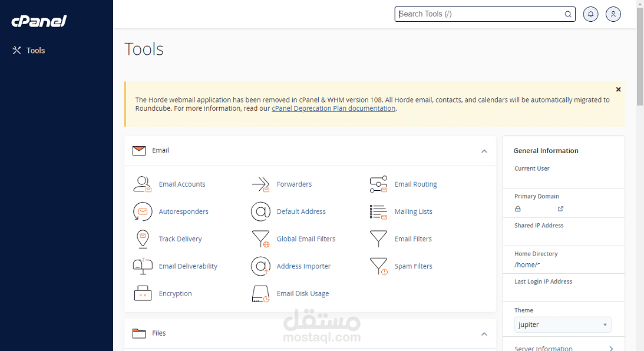
Task: Click the Encryption lock icon
Action: [x=143, y=293]
